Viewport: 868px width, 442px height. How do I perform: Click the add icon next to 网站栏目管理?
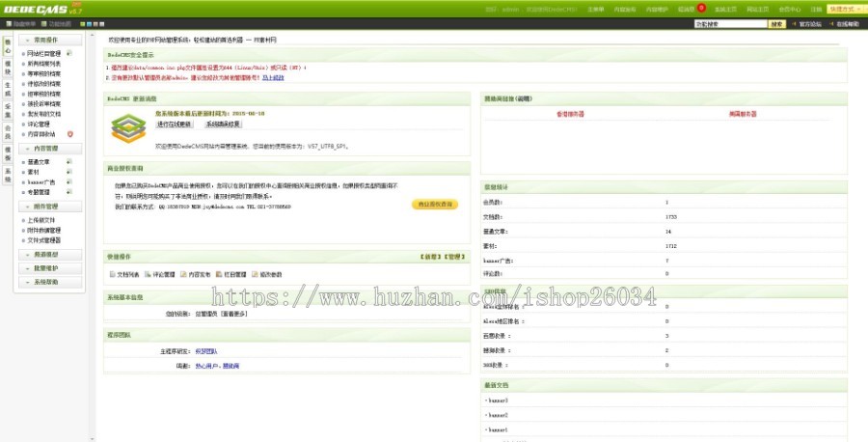pyautogui.click(x=70, y=54)
